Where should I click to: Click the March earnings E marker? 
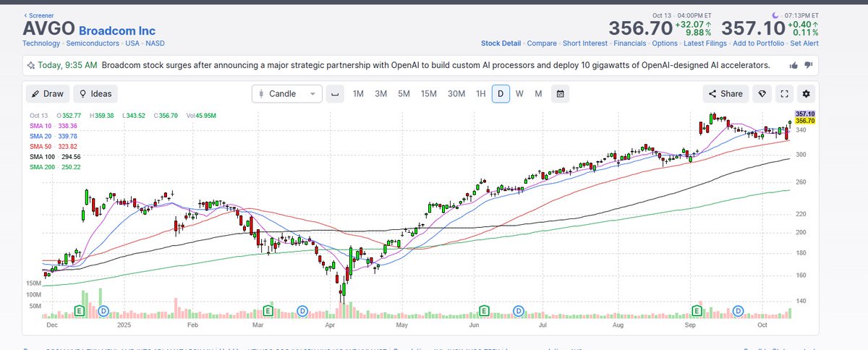pyautogui.click(x=268, y=311)
